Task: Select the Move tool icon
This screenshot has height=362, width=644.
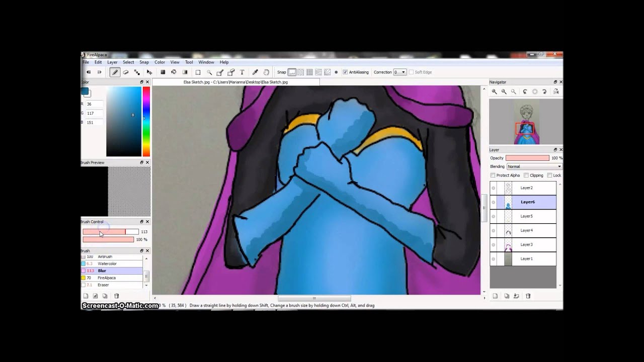Action: [149, 72]
